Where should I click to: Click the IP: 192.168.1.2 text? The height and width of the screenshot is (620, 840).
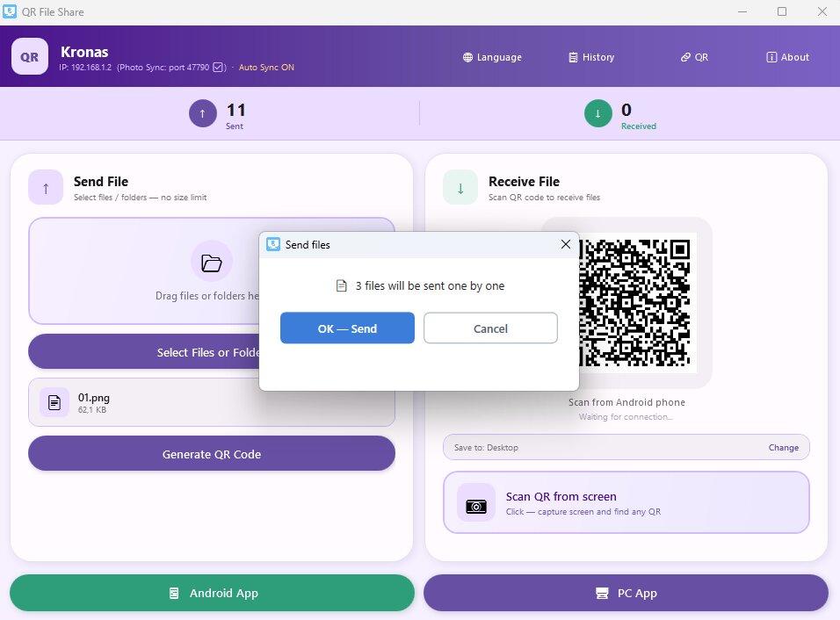pyautogui.click(x=86, y=68)
